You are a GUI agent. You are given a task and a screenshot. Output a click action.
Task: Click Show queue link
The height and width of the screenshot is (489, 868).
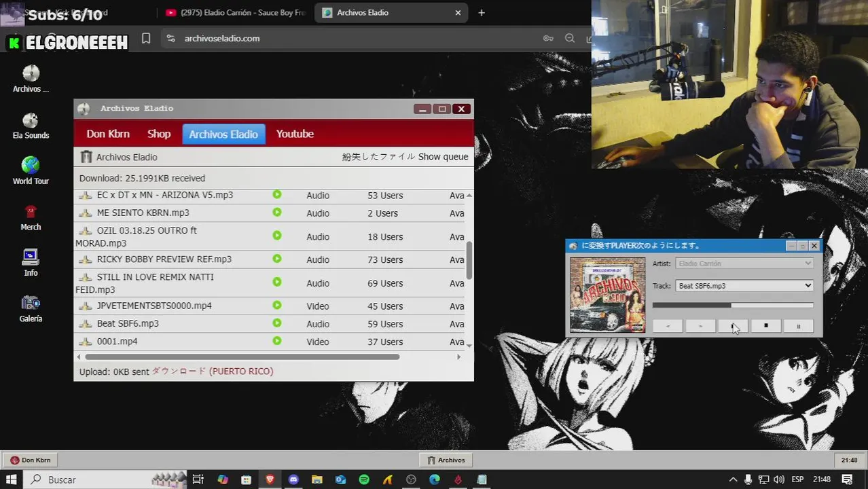(x=443, y=157)
